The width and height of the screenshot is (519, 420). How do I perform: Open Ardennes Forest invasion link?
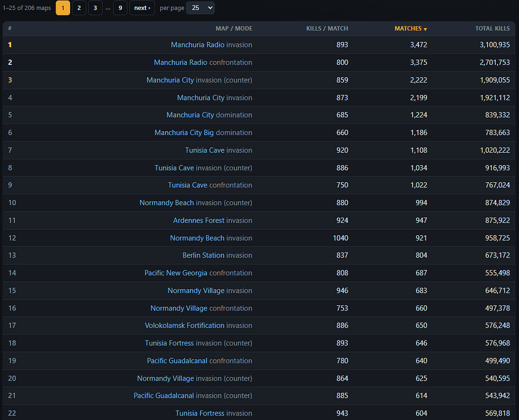(199, 221)
